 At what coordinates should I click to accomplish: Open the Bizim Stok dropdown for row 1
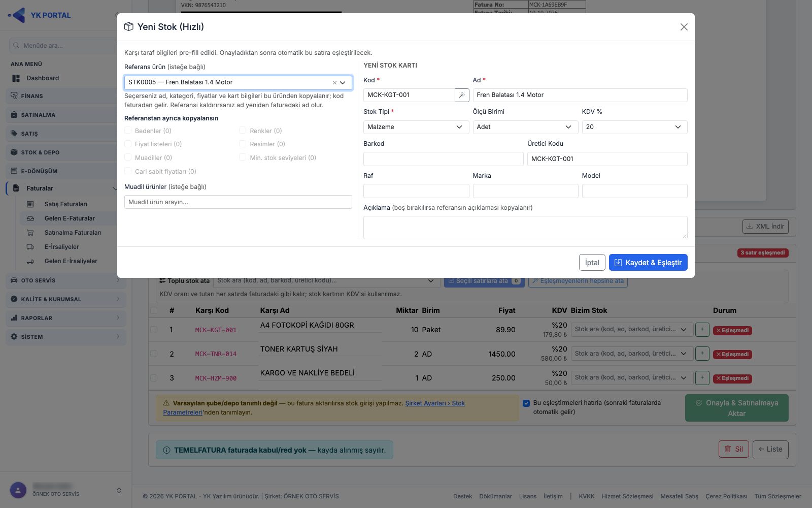point(631,329)
